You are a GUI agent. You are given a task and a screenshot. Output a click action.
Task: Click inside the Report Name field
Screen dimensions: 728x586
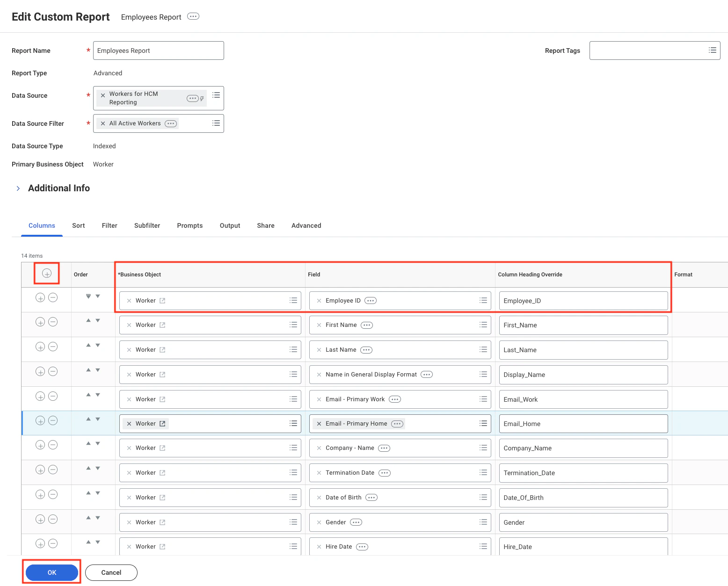coord(158,50)
